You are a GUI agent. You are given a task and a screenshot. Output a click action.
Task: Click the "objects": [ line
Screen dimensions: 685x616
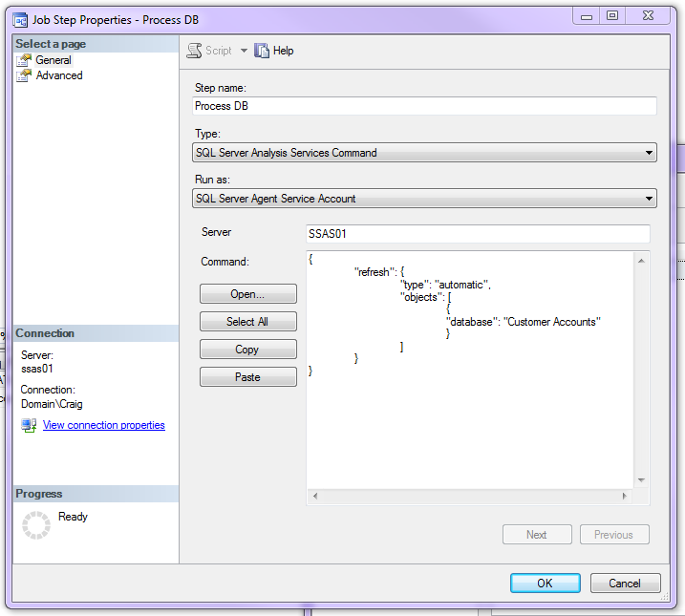coord(425,297)
